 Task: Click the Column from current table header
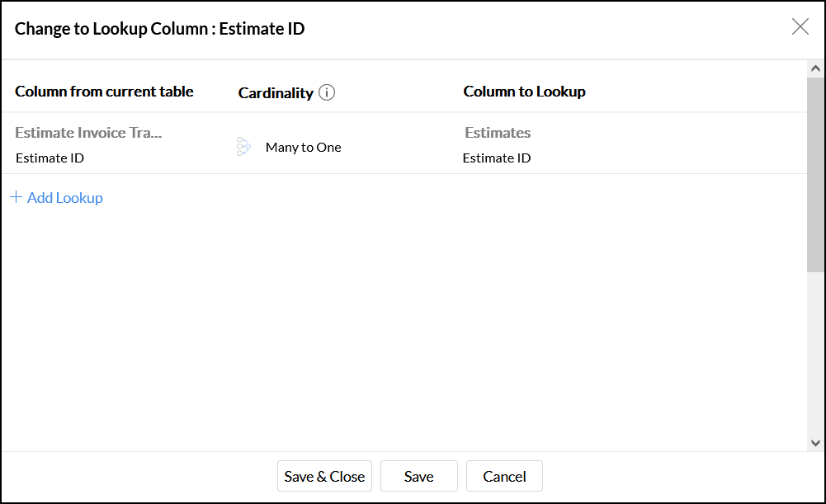tap(104, 92)
